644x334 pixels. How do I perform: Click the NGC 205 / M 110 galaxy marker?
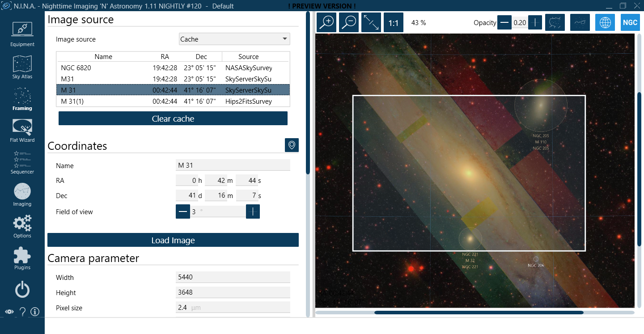click(x=541, y=106)
